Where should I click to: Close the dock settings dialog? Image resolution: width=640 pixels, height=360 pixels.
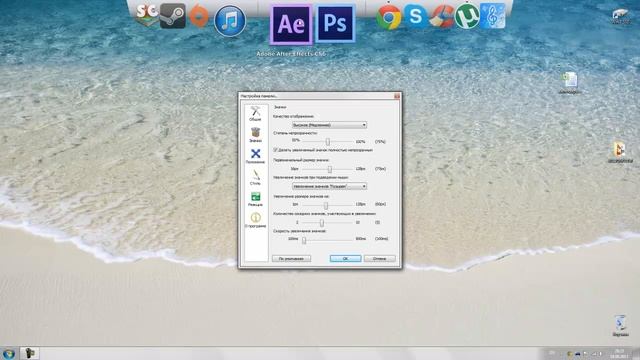click(x=397, y=96)
